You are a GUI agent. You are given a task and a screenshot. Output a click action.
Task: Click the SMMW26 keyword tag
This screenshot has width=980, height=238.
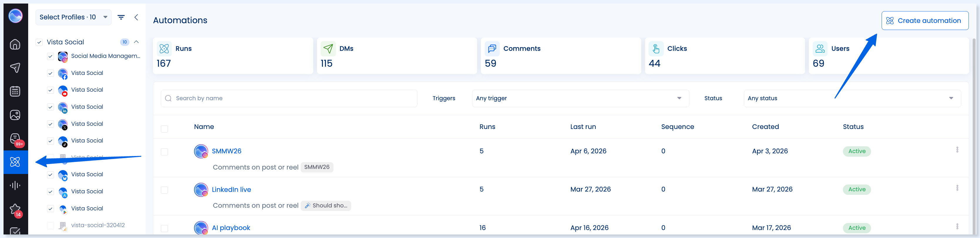pos(317,167)
